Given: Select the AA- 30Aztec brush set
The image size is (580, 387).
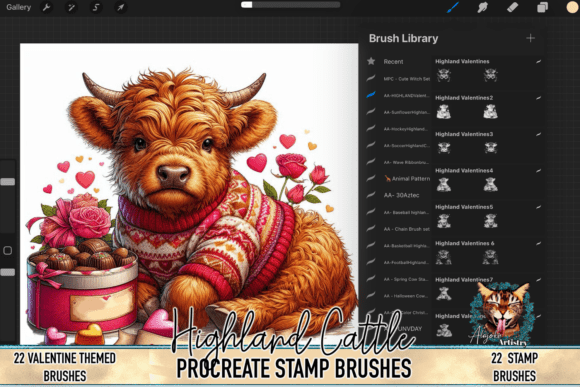Looking at the screenshot, I should click(x=398, y=195).
